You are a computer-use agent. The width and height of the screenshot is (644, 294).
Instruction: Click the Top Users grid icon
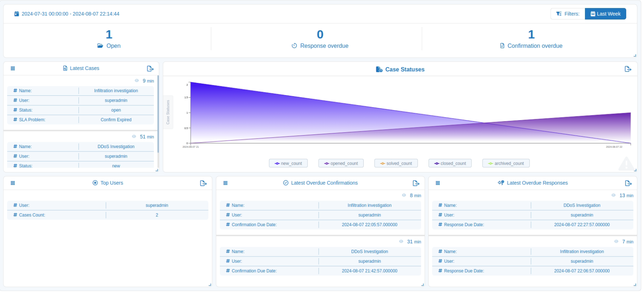pyautogui.click(x=13, y=183)
